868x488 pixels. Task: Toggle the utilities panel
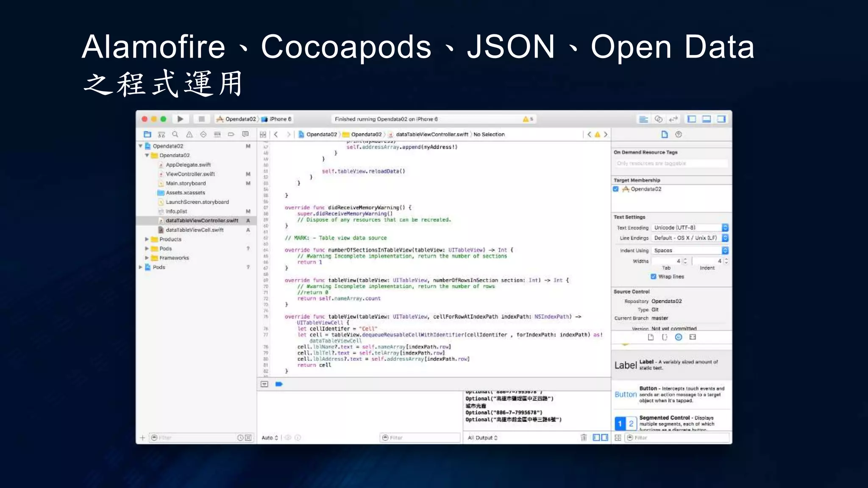point(721,119)
